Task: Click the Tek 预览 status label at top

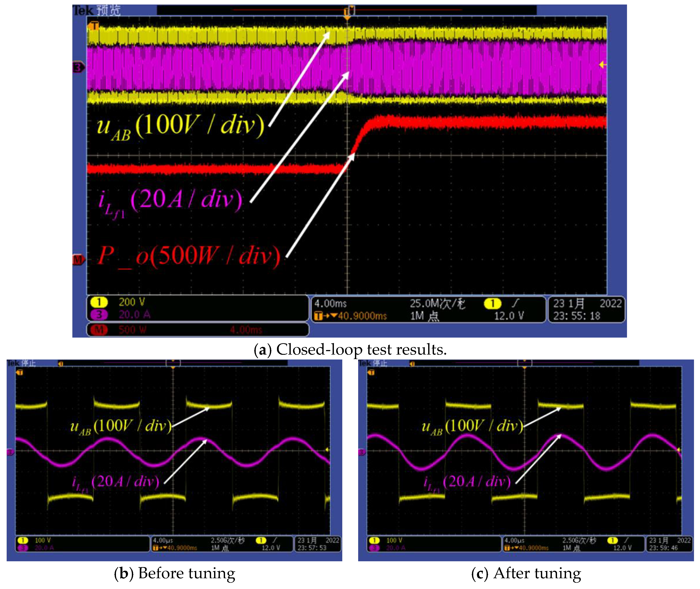Action: pos(97,11)
